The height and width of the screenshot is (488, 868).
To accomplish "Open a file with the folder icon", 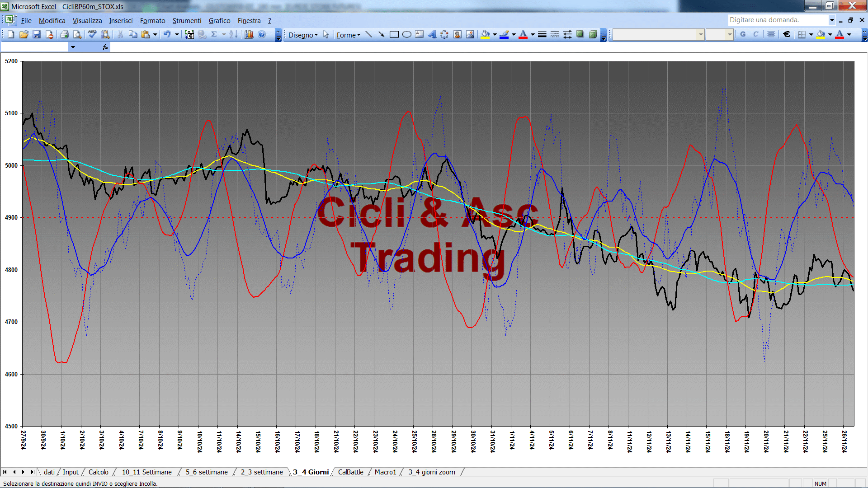I will click(24, 34).
